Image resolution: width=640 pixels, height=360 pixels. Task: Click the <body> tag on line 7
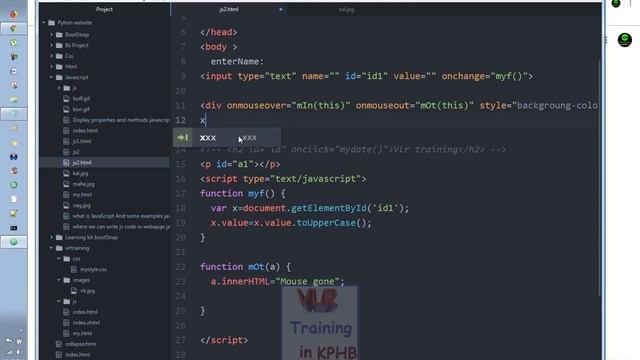pyautogui.click(x=219, y=47)
